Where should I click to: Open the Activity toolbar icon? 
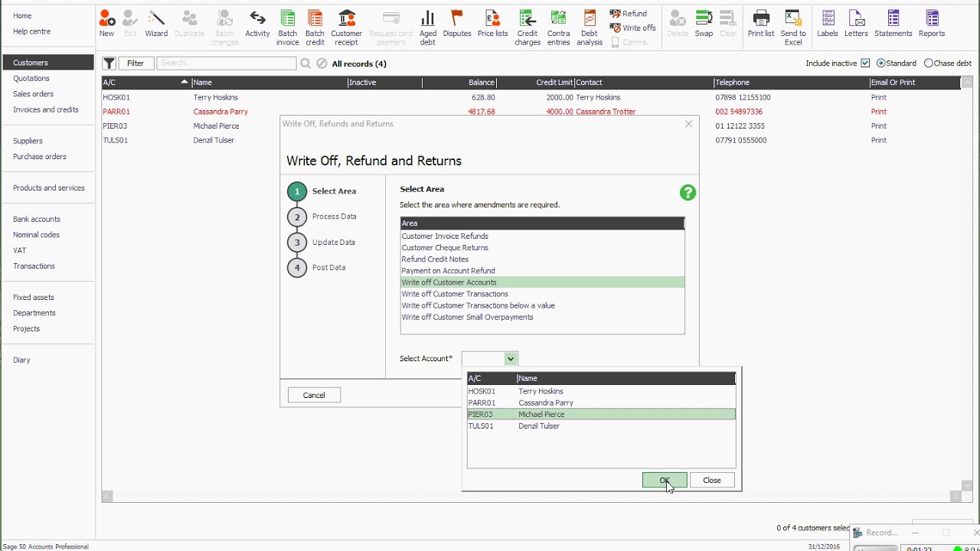[x=257, y=24]
